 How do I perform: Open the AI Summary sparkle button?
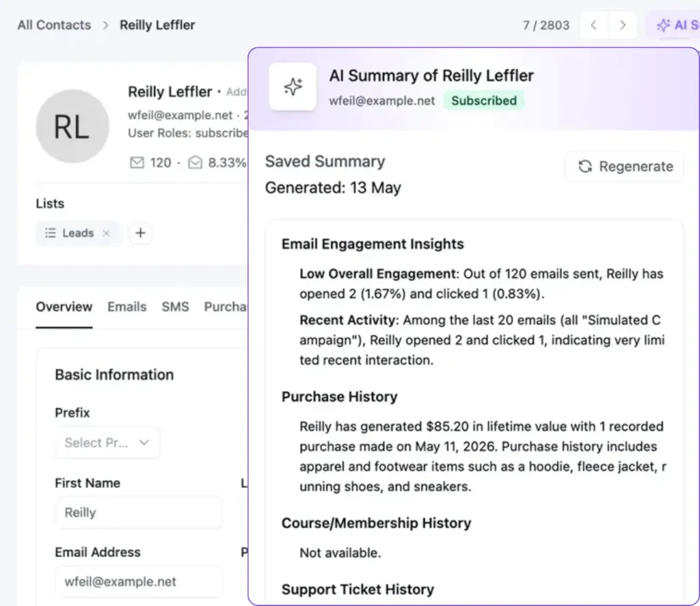pos(674,25)
